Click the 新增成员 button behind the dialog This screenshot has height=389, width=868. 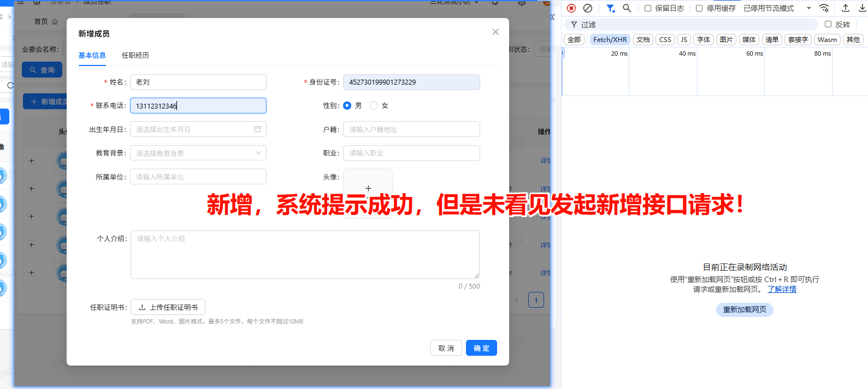[46, 101]
